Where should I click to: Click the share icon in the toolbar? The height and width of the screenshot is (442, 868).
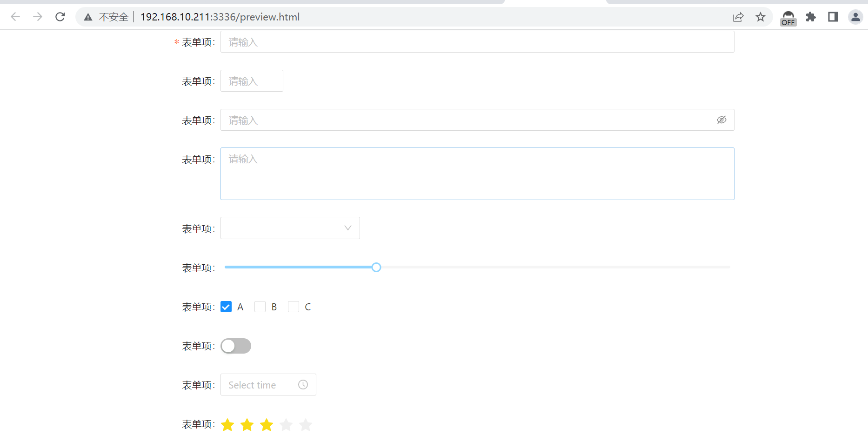tap(738, 17)
